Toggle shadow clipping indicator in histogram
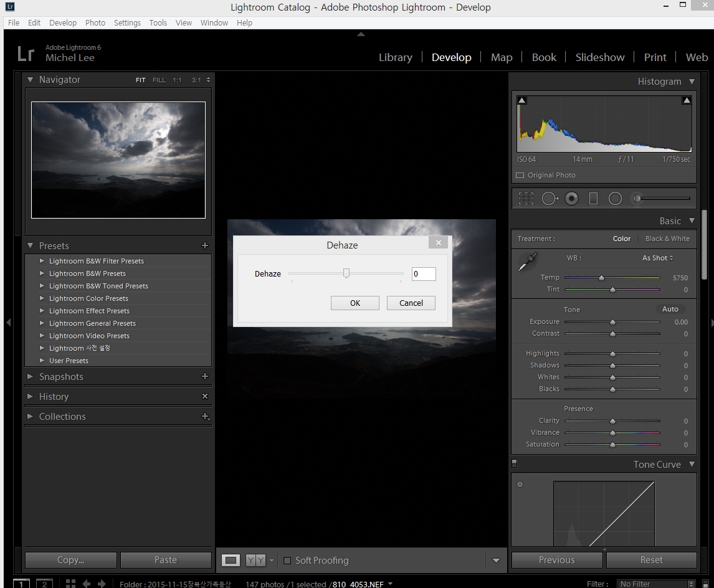Screen dimensions: 714x588 522,100
